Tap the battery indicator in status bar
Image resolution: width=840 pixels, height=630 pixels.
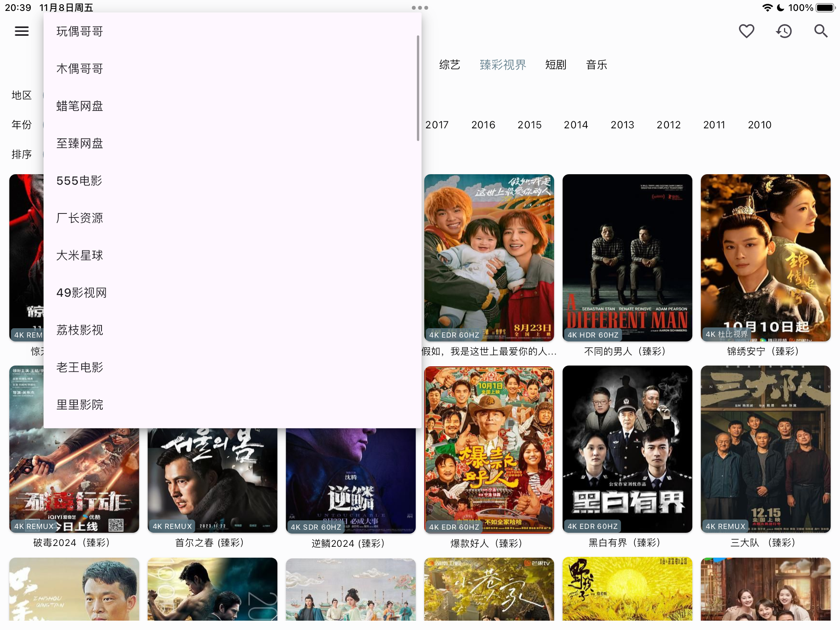tap(826, 8)
